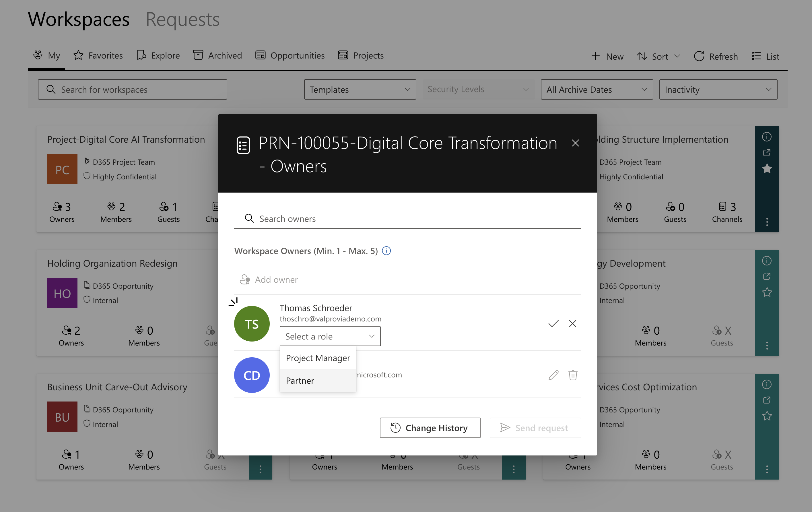Switch to the Archived tab
Viewport: 812px width, 512px height.
tap(217, 55)
